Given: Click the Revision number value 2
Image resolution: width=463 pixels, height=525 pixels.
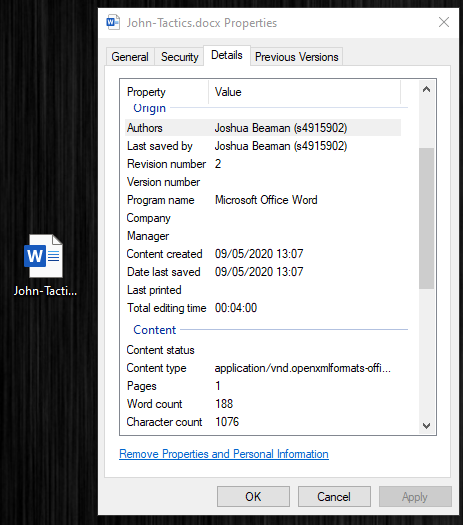Looking at the screenshot, I should [218, 164].
